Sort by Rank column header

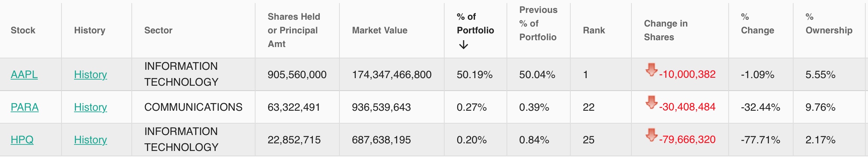coord(594,30)
